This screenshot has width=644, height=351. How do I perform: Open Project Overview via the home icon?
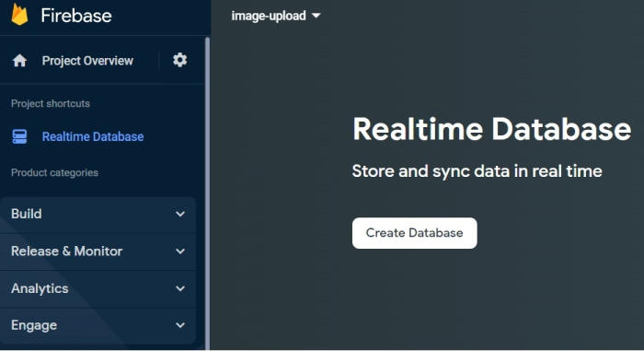[19, 61]
